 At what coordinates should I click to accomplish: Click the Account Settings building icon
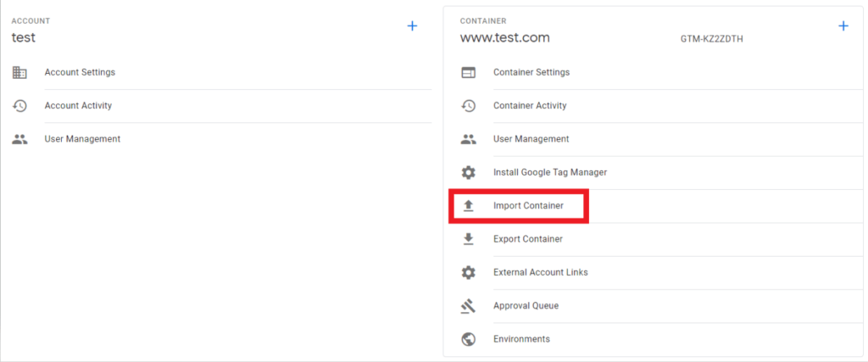click(19, 73)
